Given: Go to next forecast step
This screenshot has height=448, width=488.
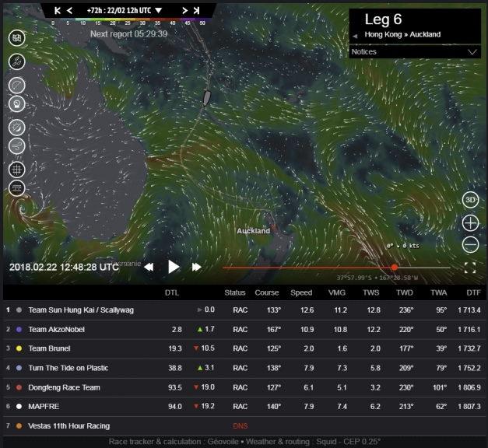Looking at the screenshot, I should coord(185,11).
